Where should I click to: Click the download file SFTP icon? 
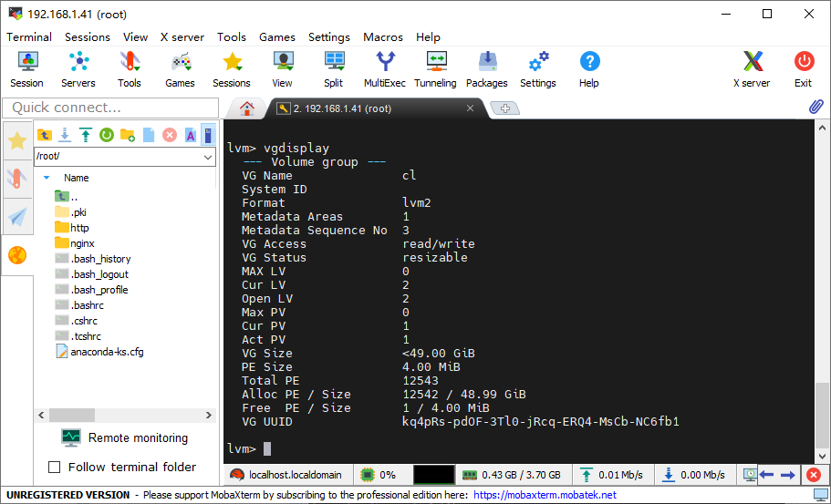coord(65,136)
